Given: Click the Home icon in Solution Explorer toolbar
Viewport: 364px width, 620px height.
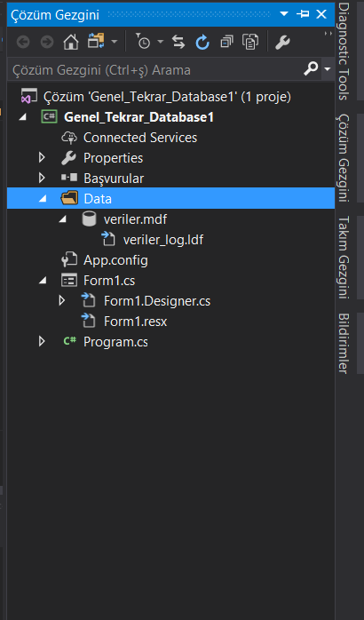Looking at the screenshot, I should (71, 42).
